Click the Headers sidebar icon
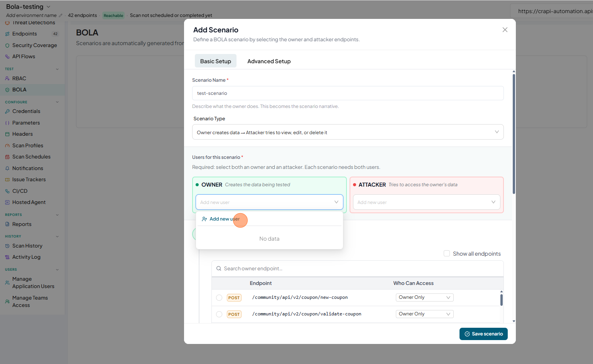Screen dimensions: 593x364 (7, 134)
